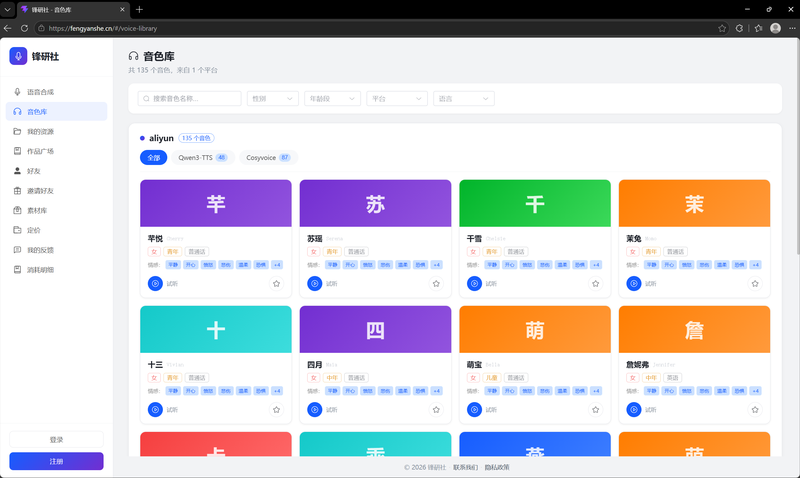Reload the page with refresh icon
This screenshot has height=478, width=800.
tap(24, 29)
